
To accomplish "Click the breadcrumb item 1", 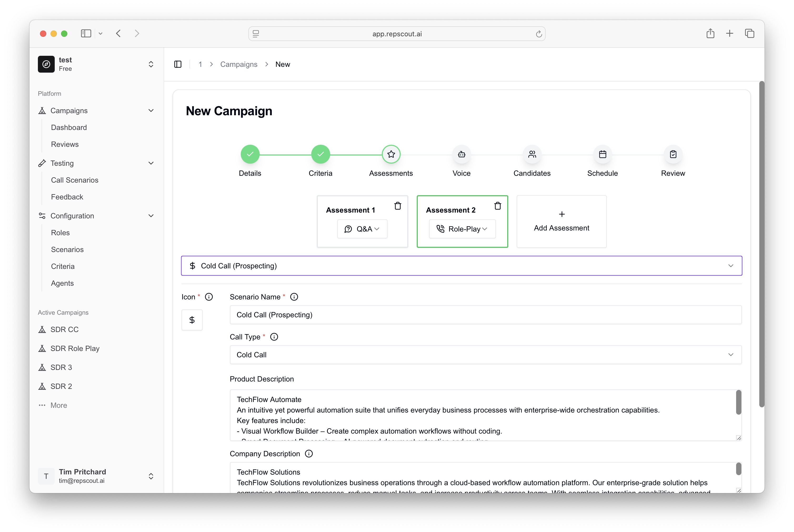I will click(x=200, y=64).
